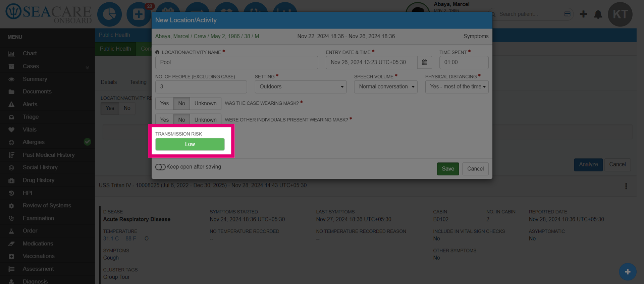Click the Triage icon in sidebar
Image resolution: width=644 pixels, height=284 pixels.
(11, 117)
